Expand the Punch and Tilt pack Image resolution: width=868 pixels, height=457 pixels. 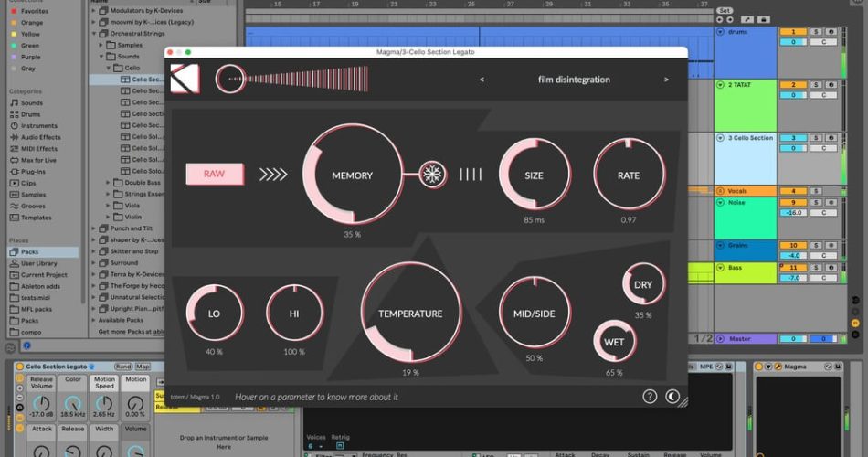[94, 228]
